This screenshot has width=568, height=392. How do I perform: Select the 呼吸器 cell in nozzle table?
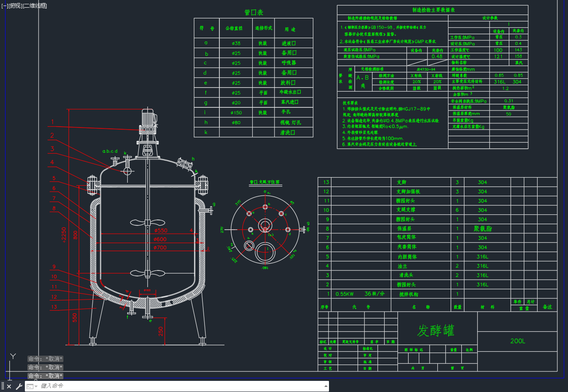click(289, 62)
